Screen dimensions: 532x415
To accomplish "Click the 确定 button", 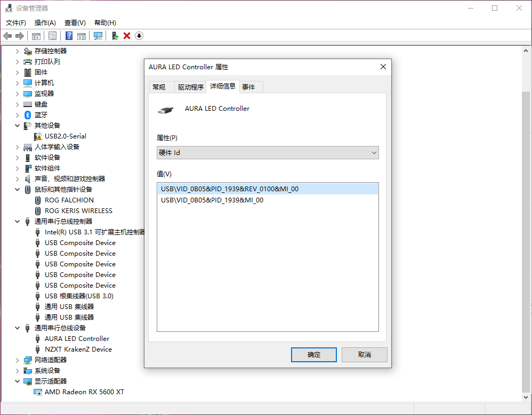I will 313,355.
